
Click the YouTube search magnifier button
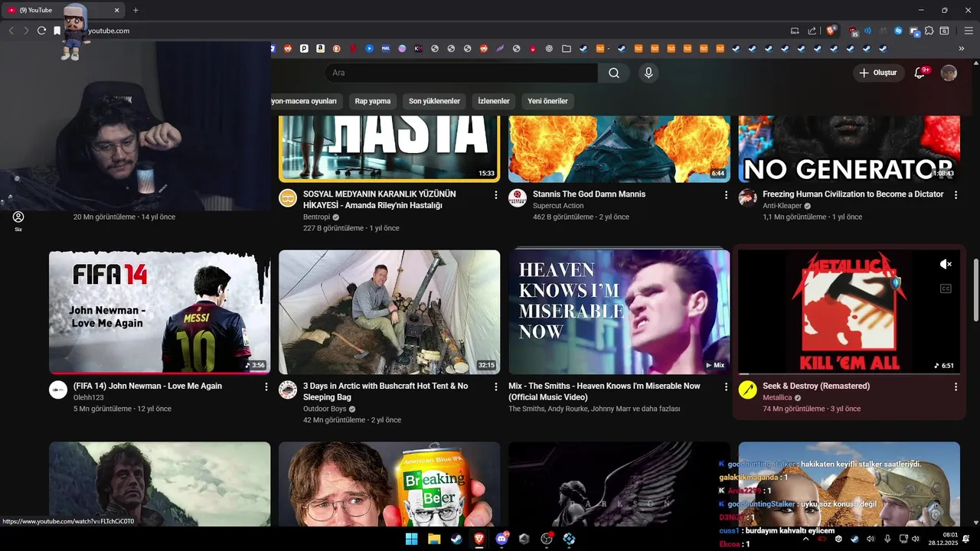614,73
